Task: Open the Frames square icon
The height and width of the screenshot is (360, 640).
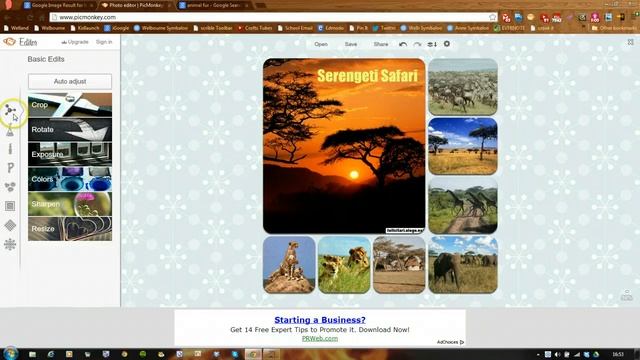Action: pyautogui.click(x=10, y=206)
